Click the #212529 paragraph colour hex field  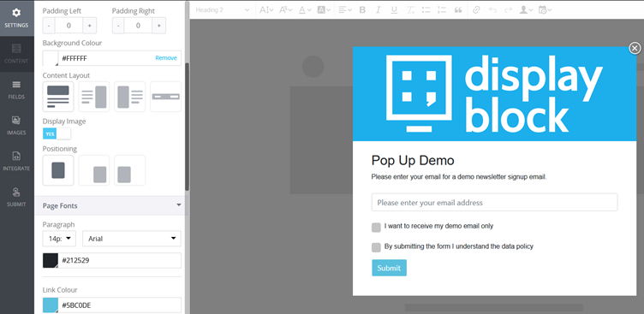[120, 261]
